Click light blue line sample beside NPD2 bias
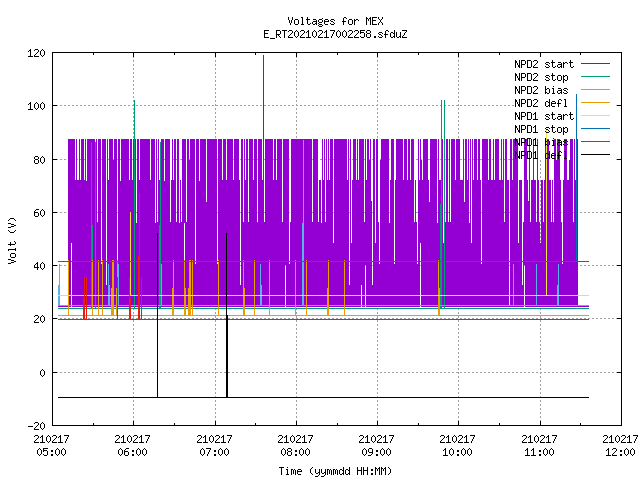 coord(595,90)
